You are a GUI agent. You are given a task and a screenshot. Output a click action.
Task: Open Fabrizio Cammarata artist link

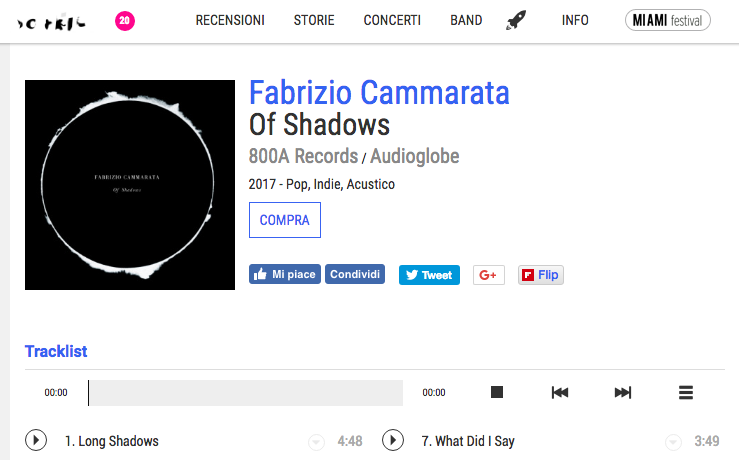pyautogui.click(x=379, y=92)
